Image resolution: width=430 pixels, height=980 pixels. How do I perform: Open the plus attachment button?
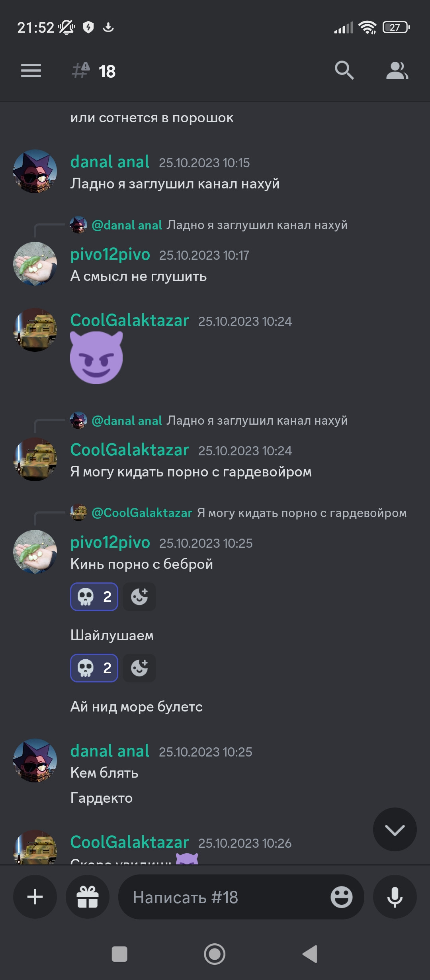[x=35, y=897]
